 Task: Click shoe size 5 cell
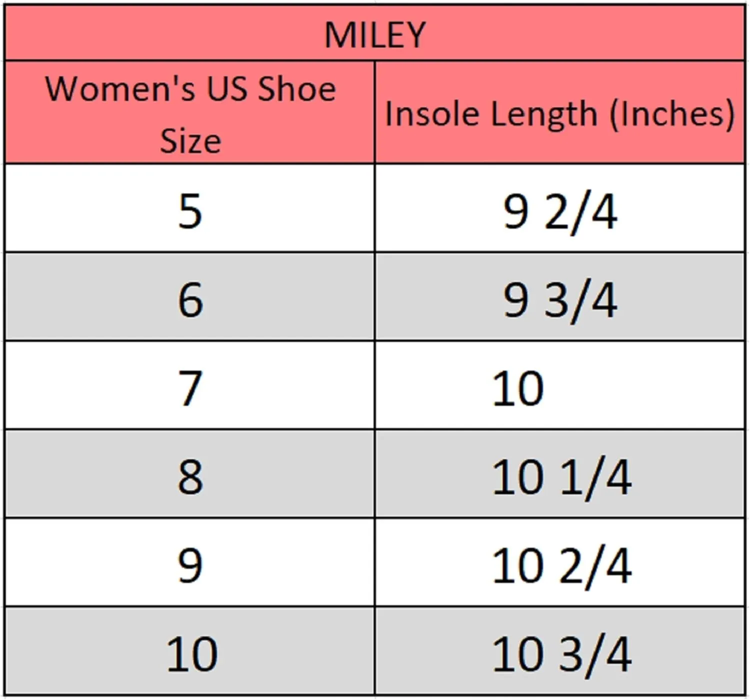[x=190, y=208]
